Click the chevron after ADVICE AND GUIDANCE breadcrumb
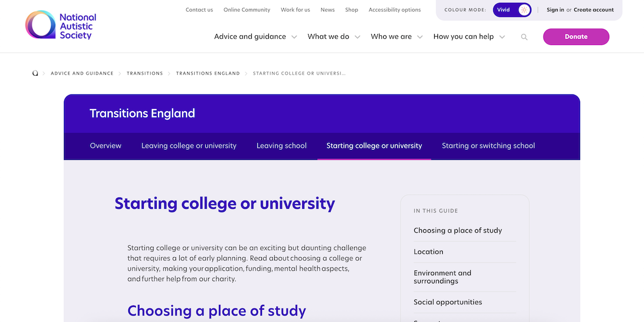Screen dimensions: 644x322 120,73
